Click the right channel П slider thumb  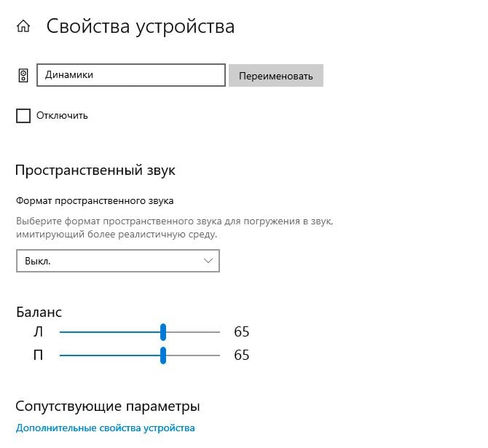click(x=163, y=355)
